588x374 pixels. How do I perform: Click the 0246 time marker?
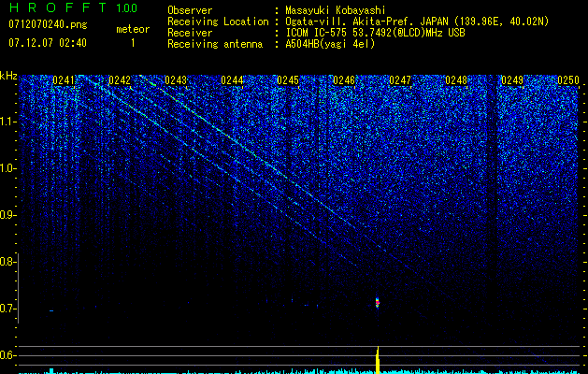tap(344, 80)
